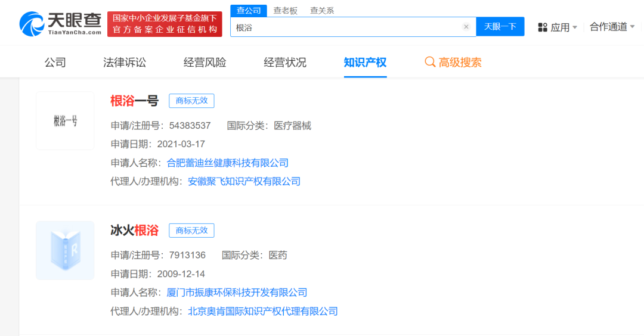Click application date 2009-12-14
The image size is (644, 336).
click(181, 273)
